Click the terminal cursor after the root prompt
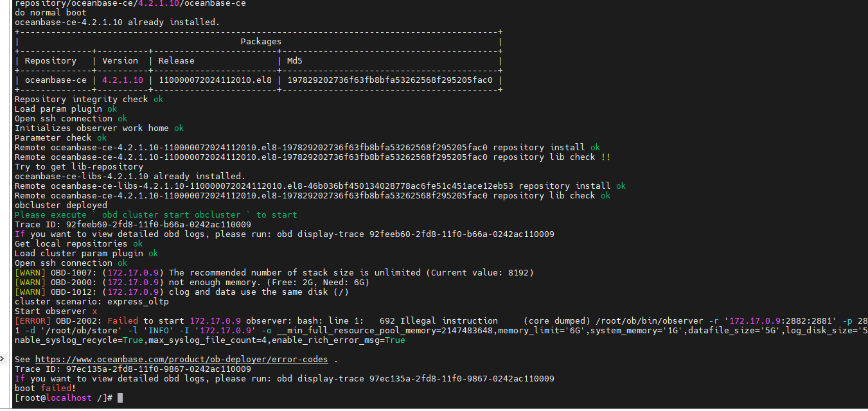 pyautogui.click(x=120, y=398)
